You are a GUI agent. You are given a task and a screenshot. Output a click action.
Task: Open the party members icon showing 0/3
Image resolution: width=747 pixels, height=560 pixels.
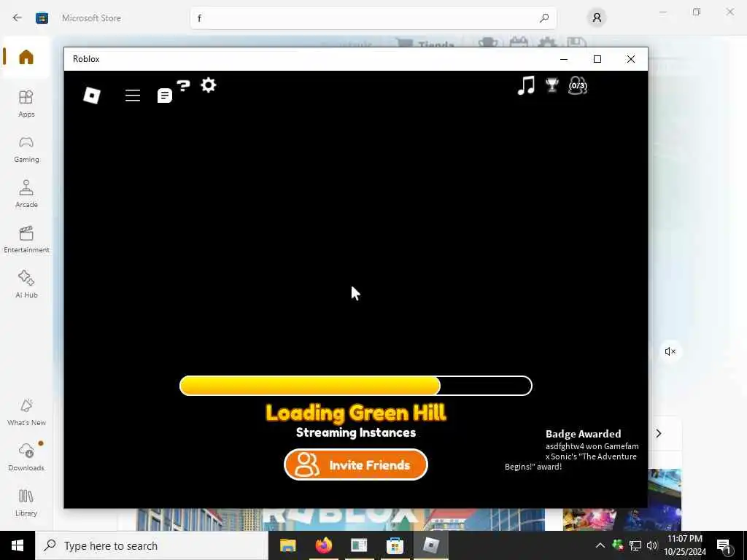578,86
